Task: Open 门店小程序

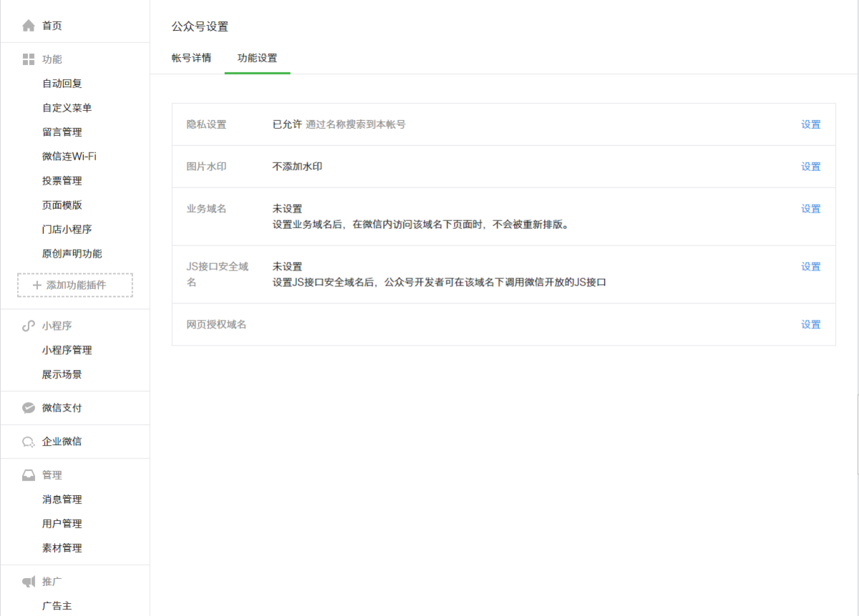Action: pos(67,230)
